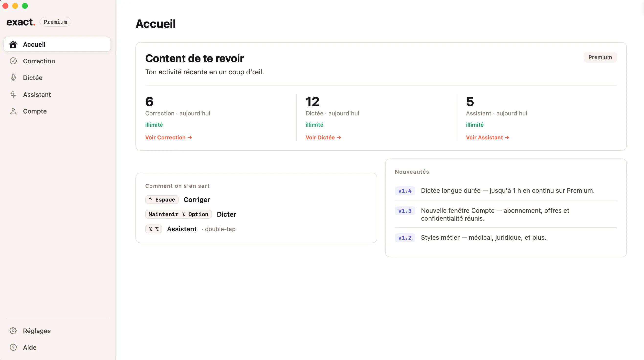The image size is (644, 360).
Task: Click the Correction count 6
Action: 149,102
